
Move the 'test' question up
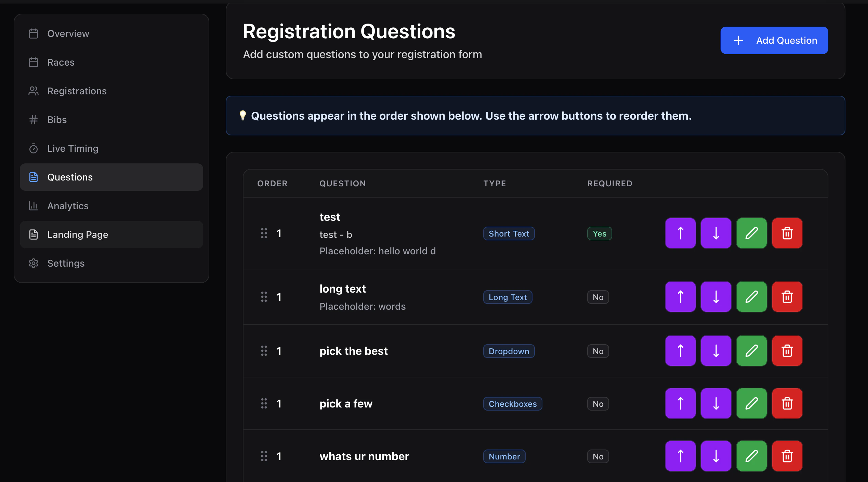[680, 233]
